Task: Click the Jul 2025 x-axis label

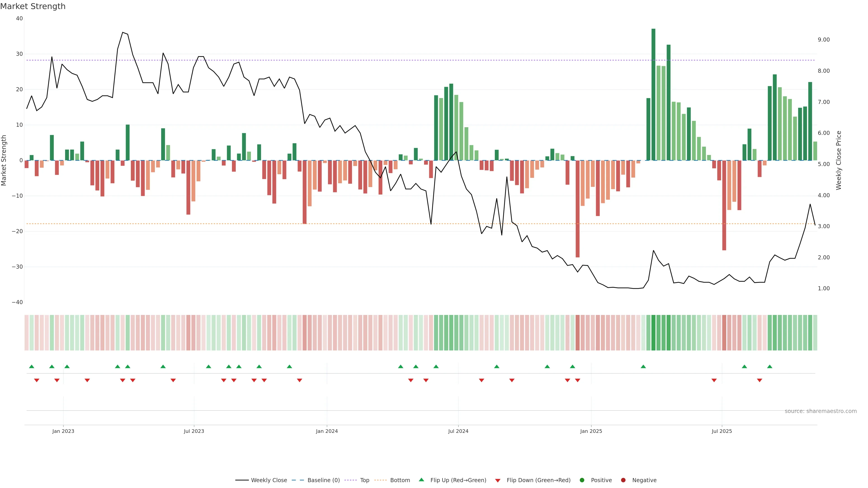Action: coord(722,431)
